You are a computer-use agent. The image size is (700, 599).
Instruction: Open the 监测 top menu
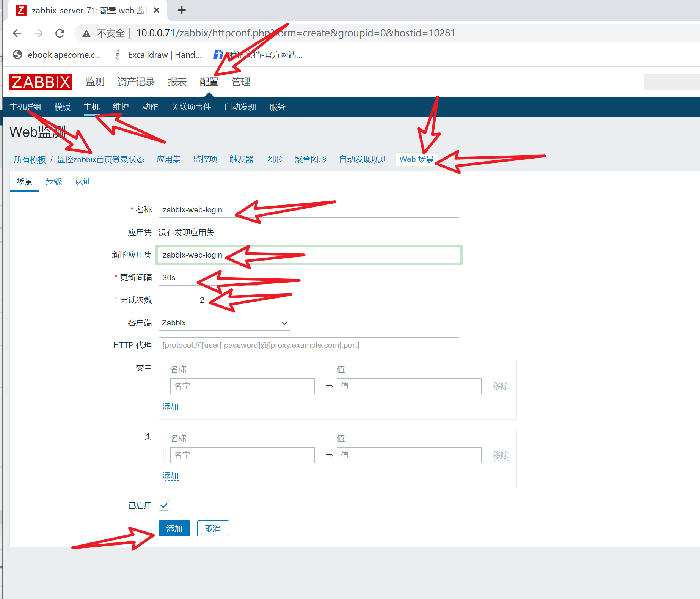tap(95, 82)
